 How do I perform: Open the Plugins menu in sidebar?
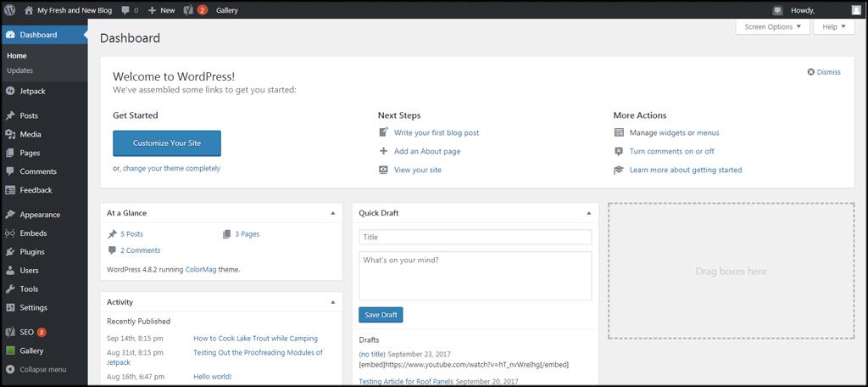point(32,252)
